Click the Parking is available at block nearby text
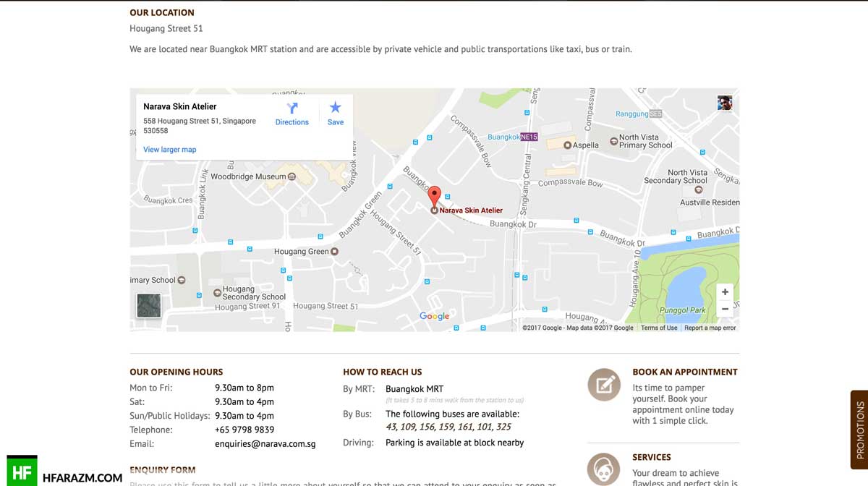868x486 pixels. click(x=455, y=443)
